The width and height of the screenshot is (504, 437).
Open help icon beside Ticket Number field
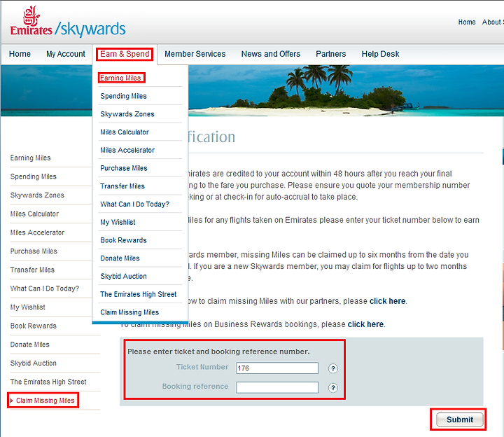click(x=333, y=368)
